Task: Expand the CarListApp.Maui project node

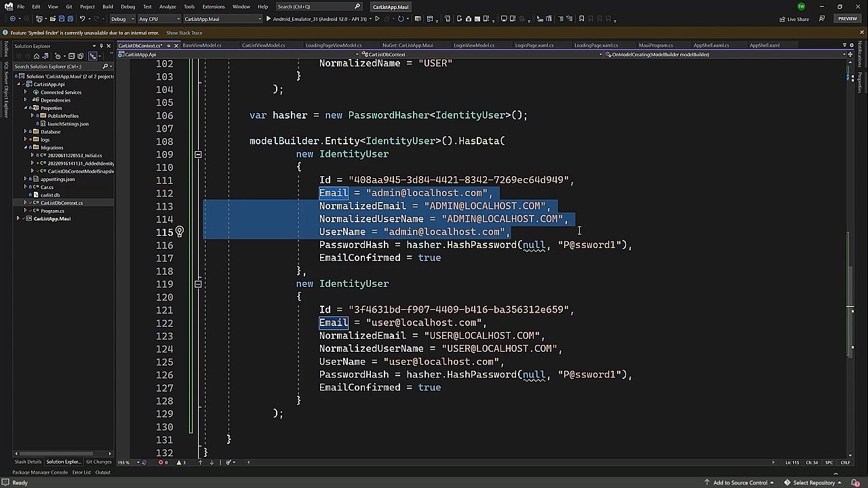Action: tap(18, 218)
